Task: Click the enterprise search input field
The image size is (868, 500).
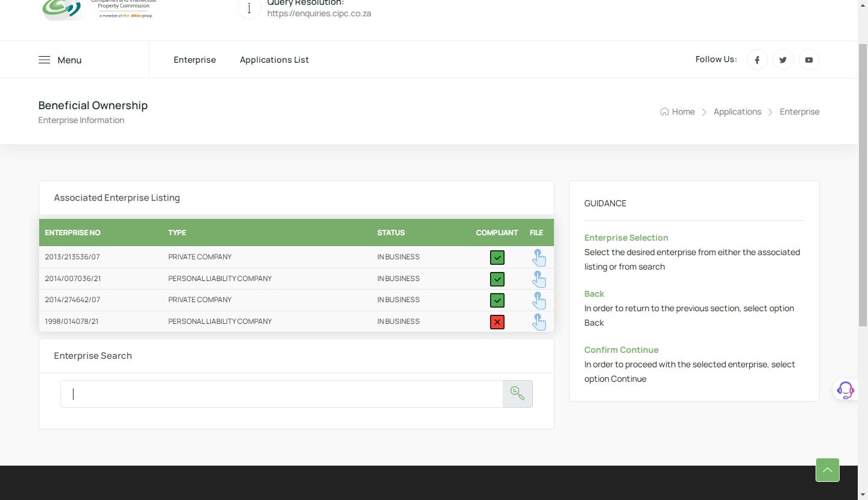Action: point(282,393)
